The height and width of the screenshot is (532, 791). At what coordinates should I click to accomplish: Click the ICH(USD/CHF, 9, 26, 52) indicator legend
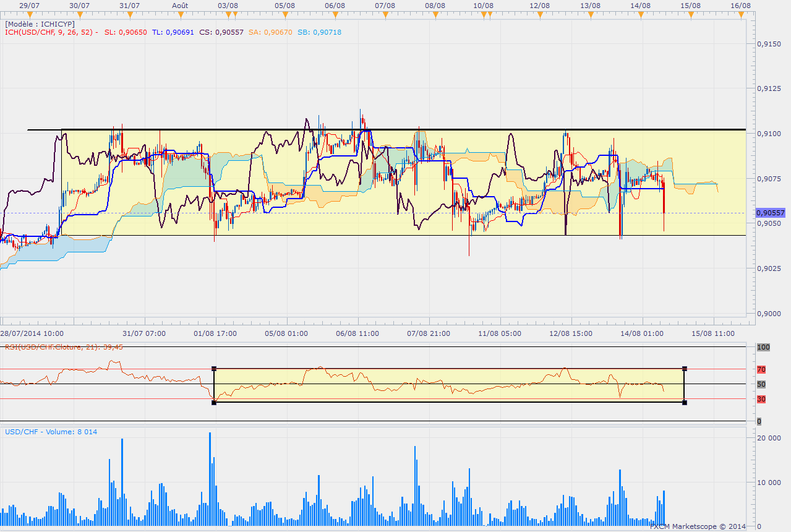click(x=50, y=32)
